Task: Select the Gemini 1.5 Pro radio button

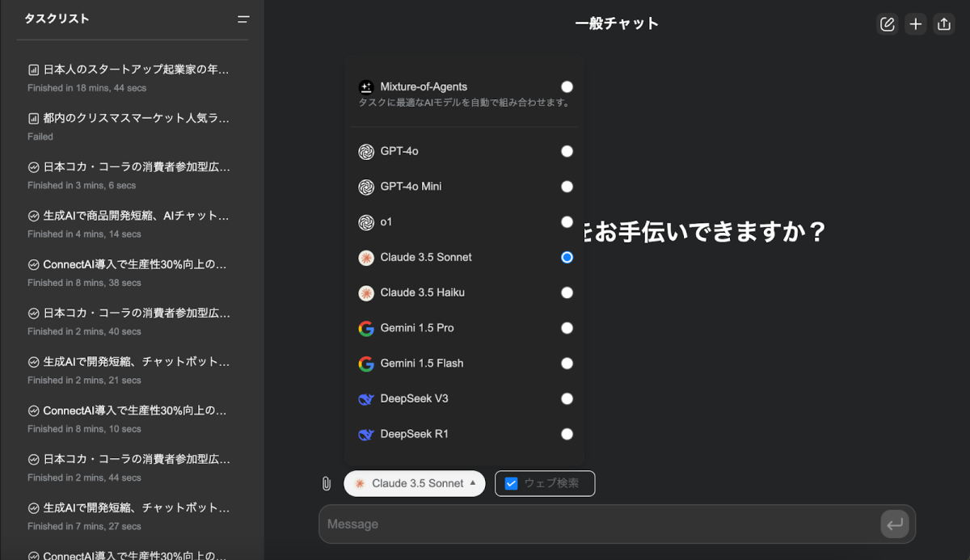Action: click(567, 328)
